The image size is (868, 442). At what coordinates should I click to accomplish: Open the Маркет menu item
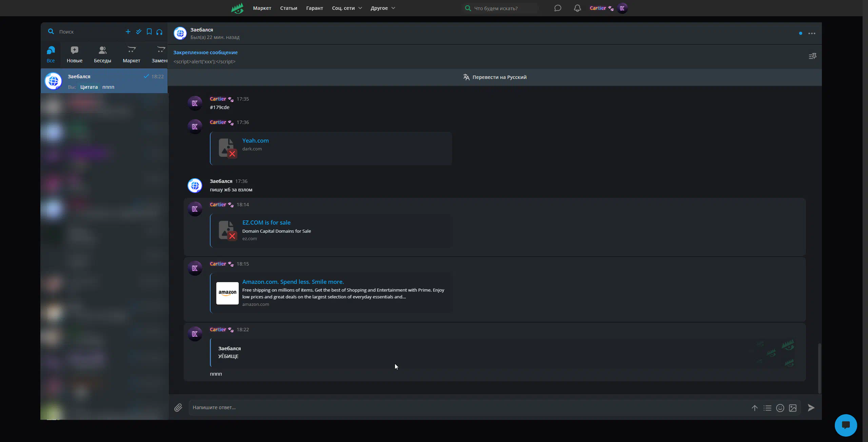[262, 8]
